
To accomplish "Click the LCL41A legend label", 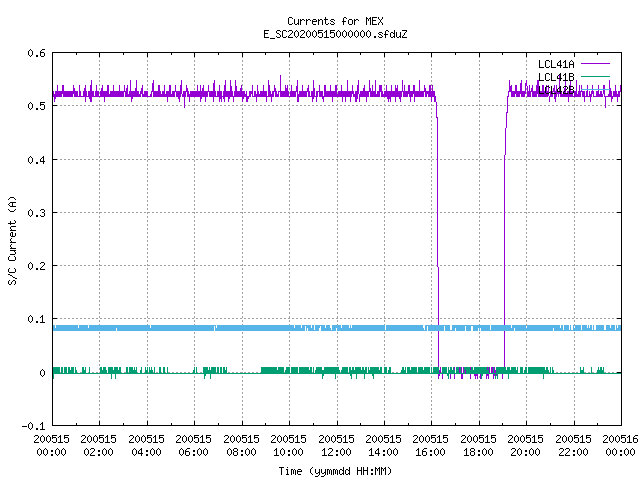I will click(x=556, y=64).
